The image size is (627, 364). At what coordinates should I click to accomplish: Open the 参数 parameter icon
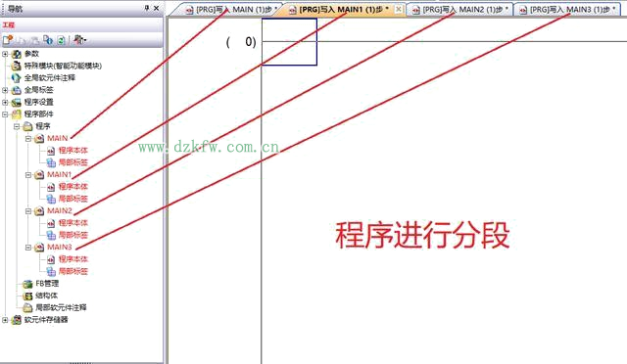[17, 54]
